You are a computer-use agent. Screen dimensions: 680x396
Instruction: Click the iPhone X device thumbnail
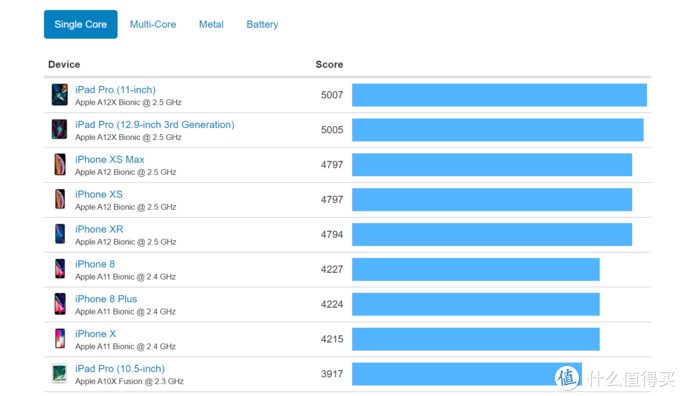(60, 339)
